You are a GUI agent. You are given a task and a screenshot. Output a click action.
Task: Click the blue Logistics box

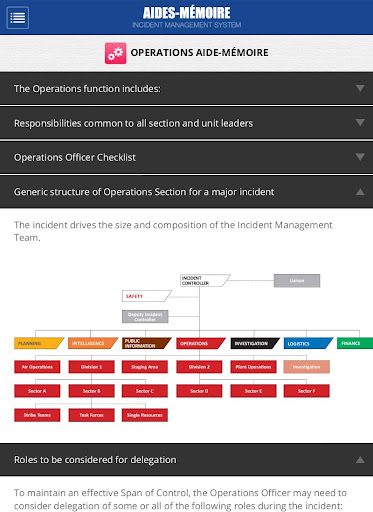(308, 343)
